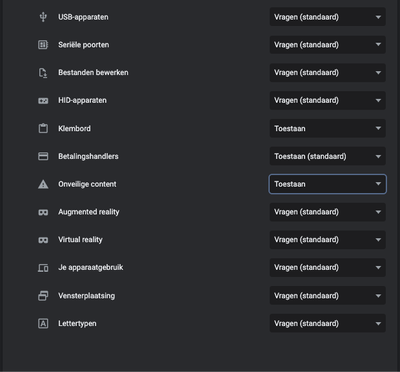
Task: Click the 'Augmented reality' label text
Action: pyautogui.click(x=89, y=212)
